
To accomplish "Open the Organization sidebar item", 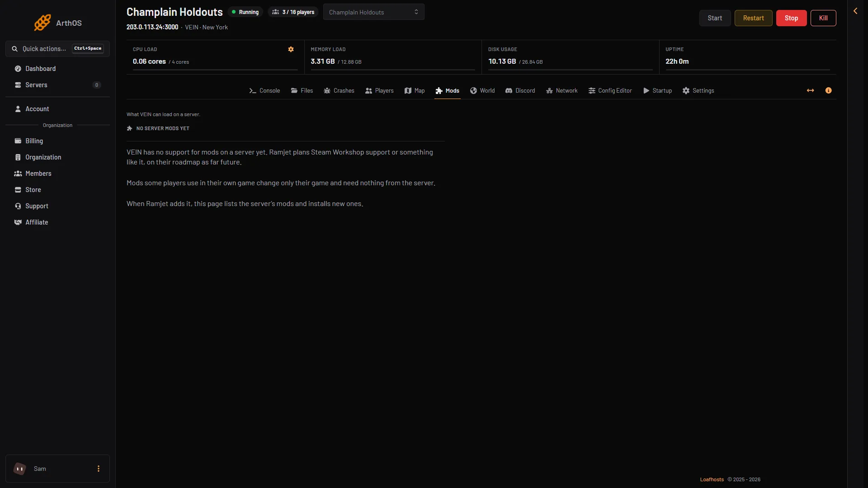I will 57,157.
